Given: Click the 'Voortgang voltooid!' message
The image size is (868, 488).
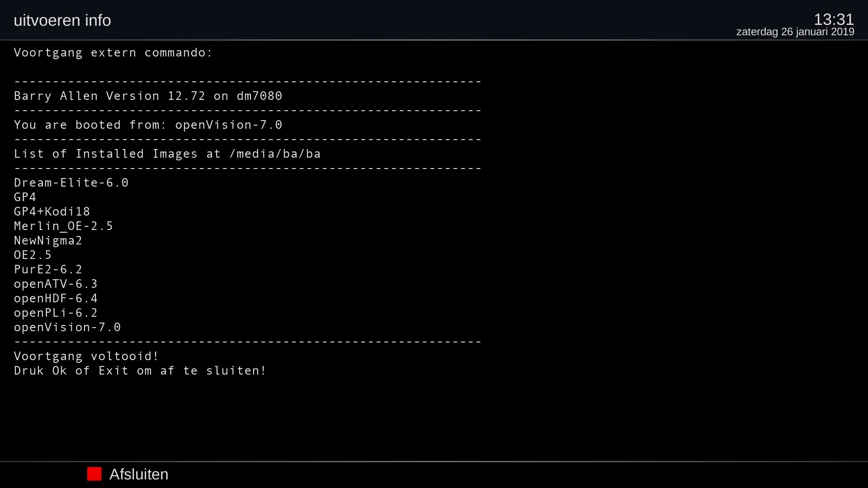Looking at the screenshot, I should tap(86, 357).
